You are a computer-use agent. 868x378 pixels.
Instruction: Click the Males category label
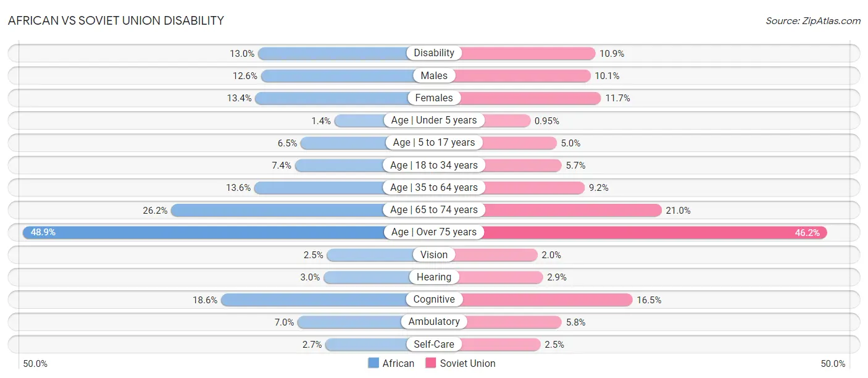(x=434, y=75)
